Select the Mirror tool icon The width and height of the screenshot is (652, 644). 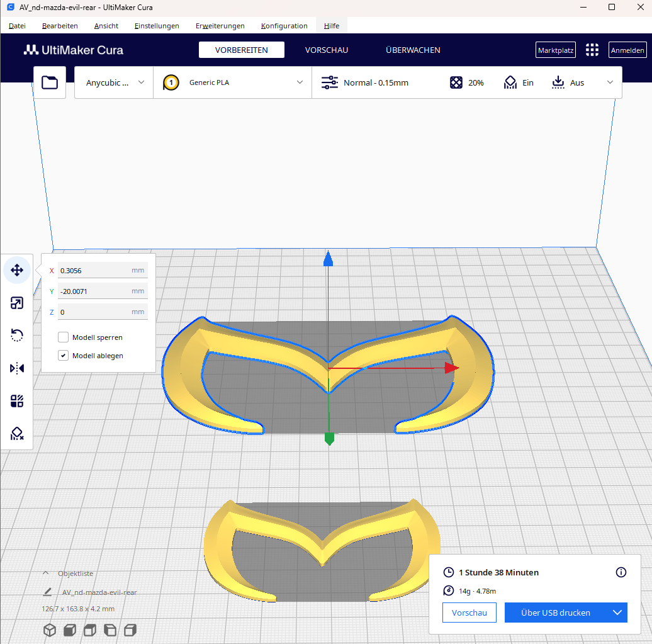click(17, 369)
